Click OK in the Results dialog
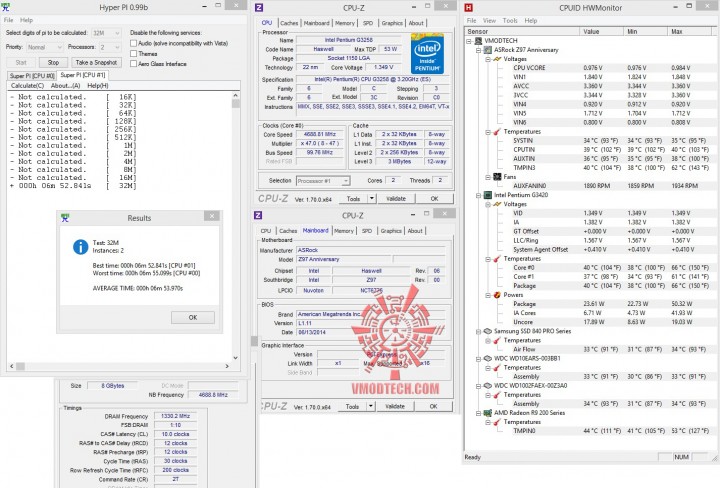 pos(193,318)
